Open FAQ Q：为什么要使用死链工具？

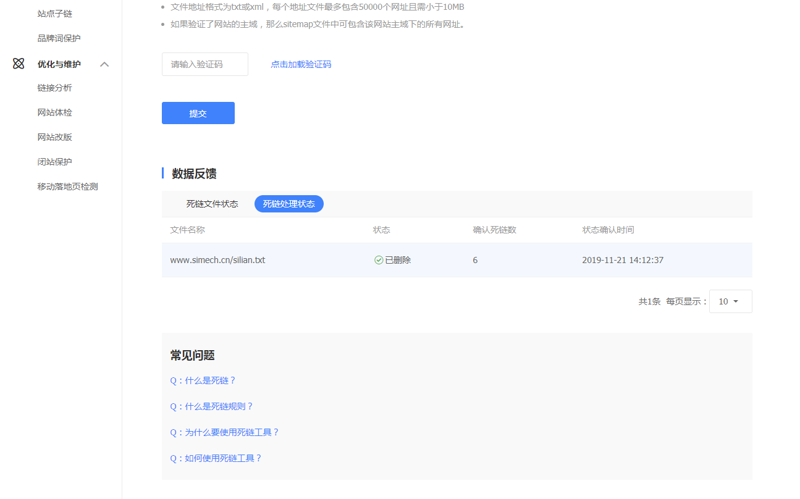coord(224,433)
